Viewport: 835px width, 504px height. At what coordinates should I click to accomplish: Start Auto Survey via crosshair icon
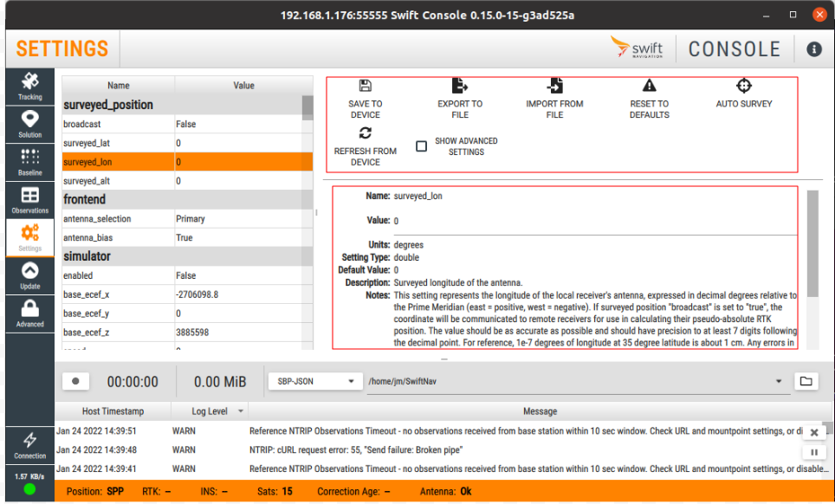tap(743, 85)
